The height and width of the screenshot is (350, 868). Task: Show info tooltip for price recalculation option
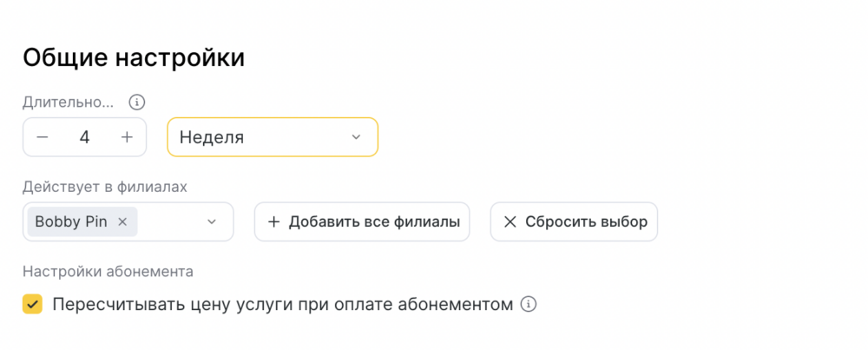pos(529,304)
